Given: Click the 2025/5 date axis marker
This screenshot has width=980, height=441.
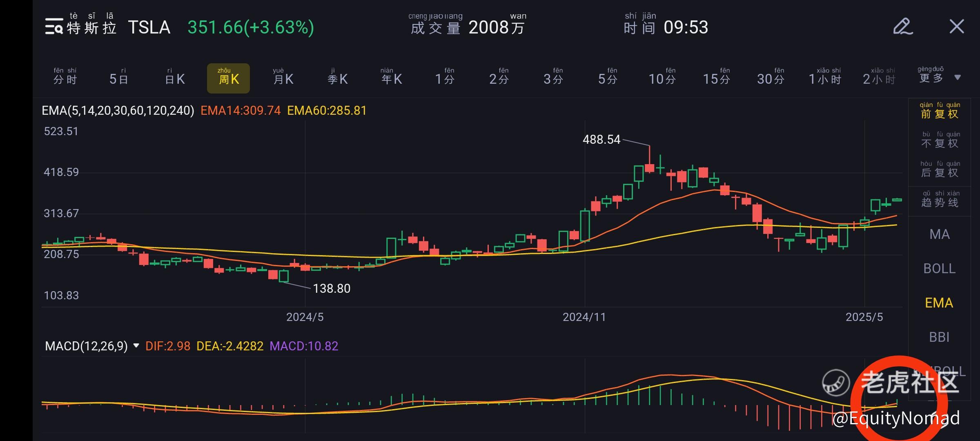Looking at the screenshot, I should 864,317.
